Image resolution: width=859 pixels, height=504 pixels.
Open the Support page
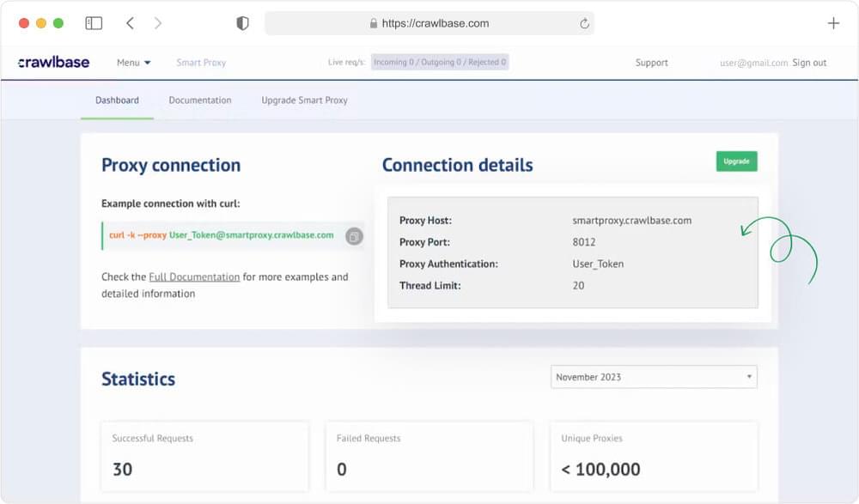tap(652, 63)
